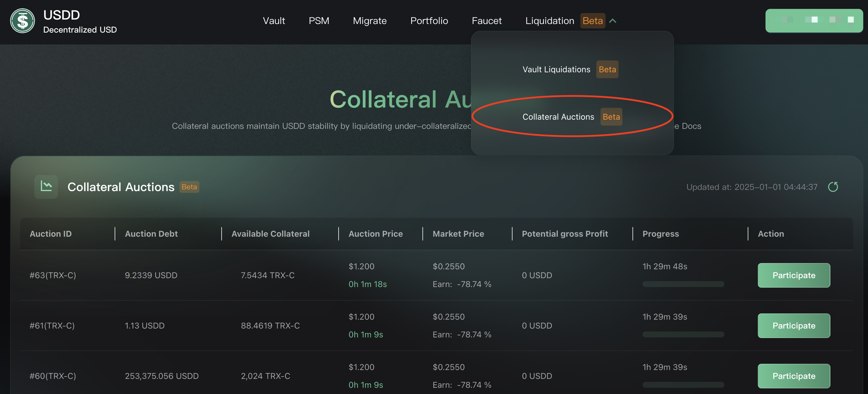This screenshot has width=868, height=394.
Task: Click the Collateral Auctions chart icon
Action: click(46, 187)
